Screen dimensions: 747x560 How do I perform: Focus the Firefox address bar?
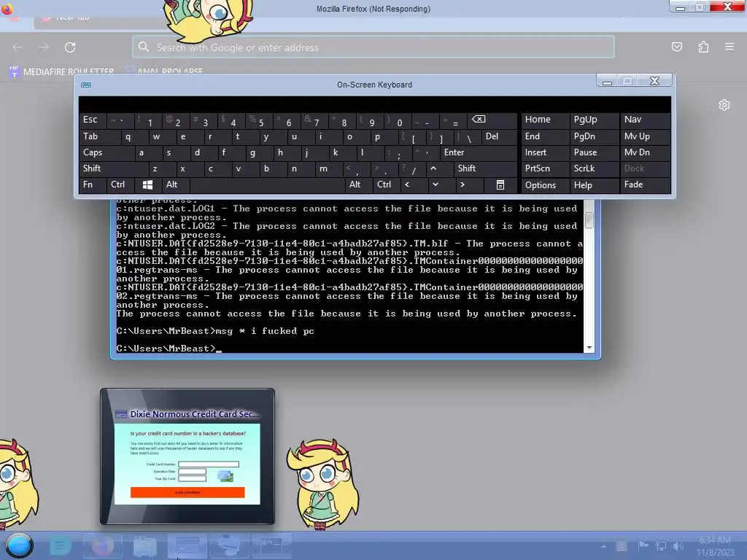point(373,47)
